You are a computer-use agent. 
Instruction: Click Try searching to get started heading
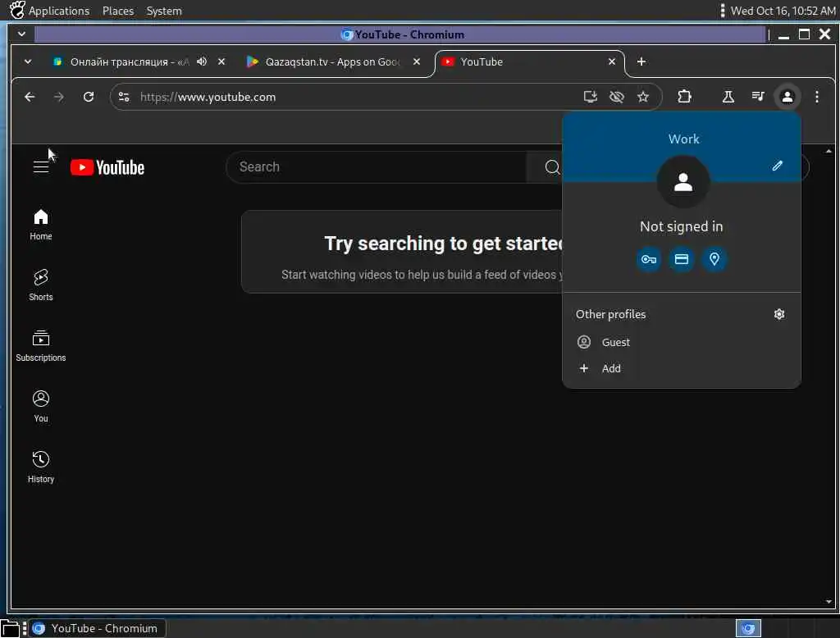[444, 244]
